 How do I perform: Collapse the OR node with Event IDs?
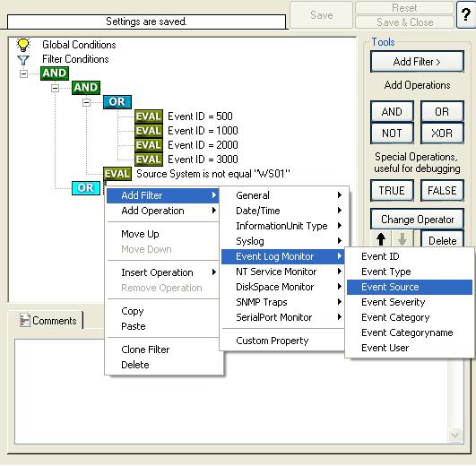pyautogui.click(x=86, y=102)
